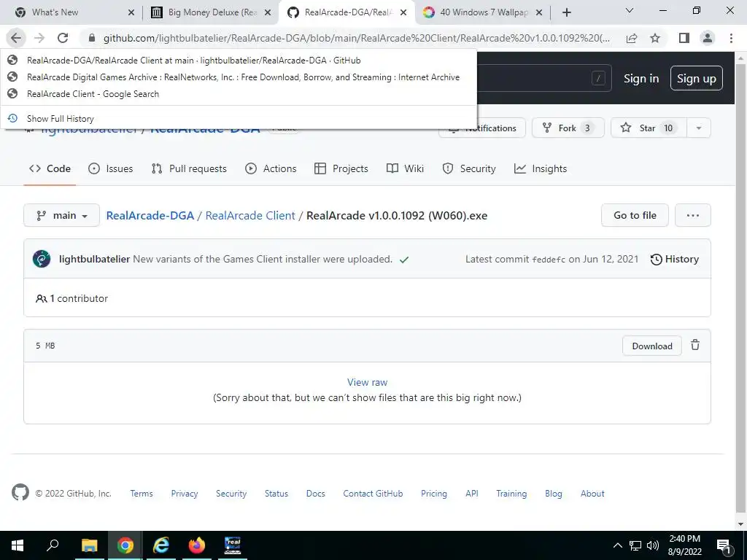The width and height of the screenshot is (747, 560).
Task: Click the green commit status checkmark
Action: point(404,260)
